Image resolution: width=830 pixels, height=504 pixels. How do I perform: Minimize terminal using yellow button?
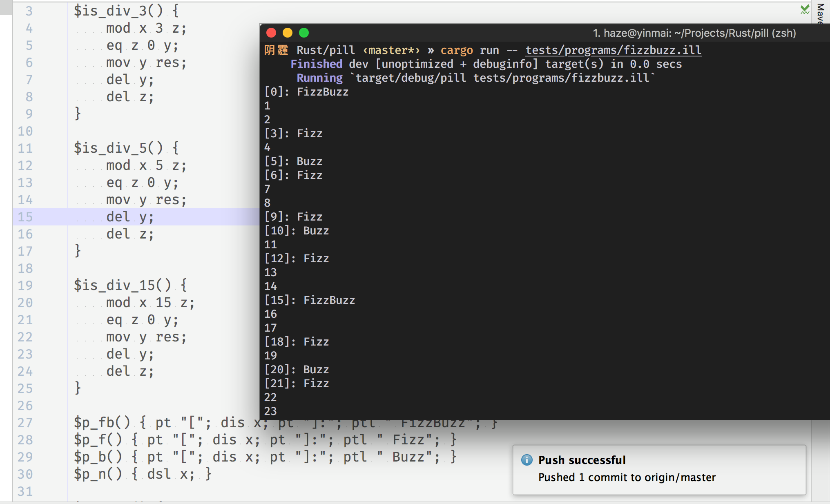pyautogui.click(x=288, y=33)
